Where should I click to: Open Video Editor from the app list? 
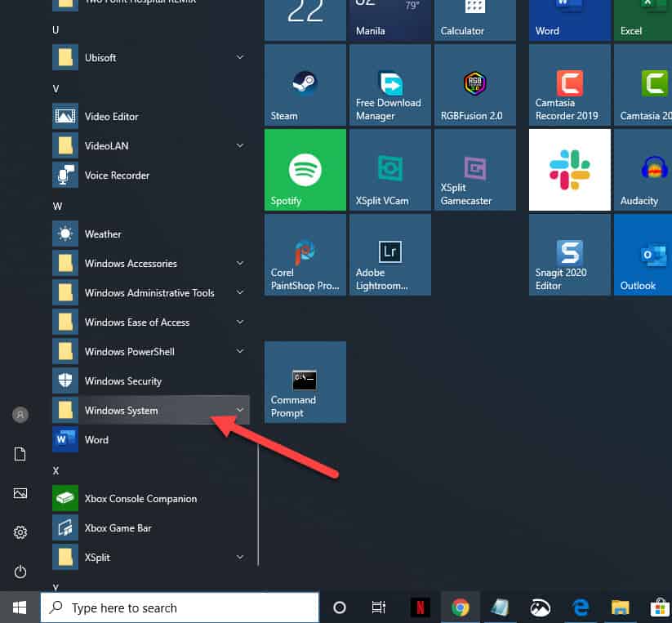[151, 116]
